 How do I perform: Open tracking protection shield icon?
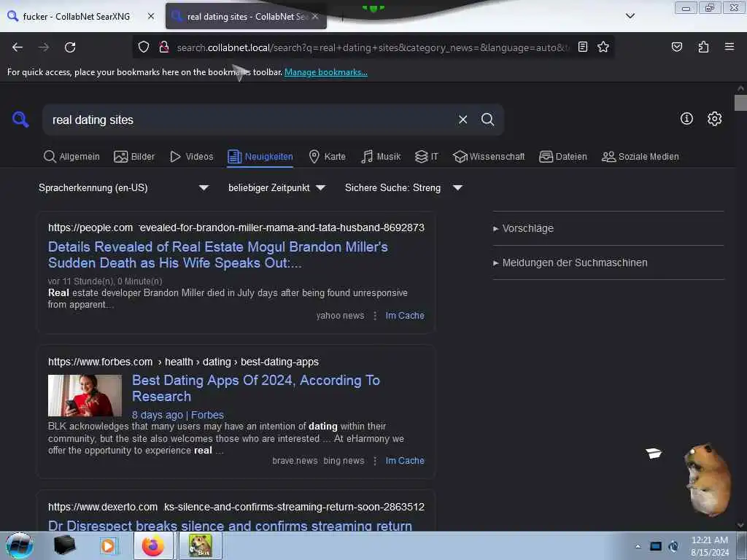pos(144,47)
